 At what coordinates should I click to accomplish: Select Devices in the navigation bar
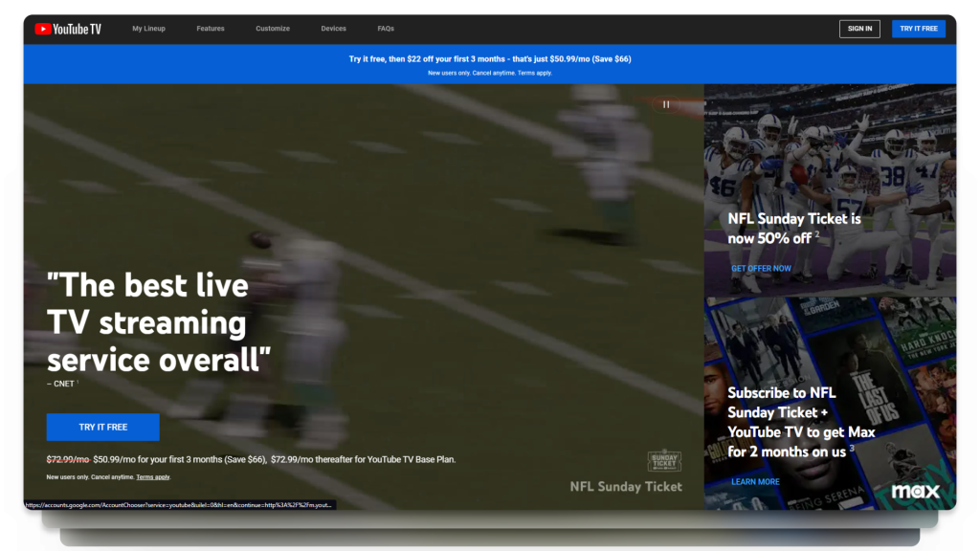(x=334, y=29)
